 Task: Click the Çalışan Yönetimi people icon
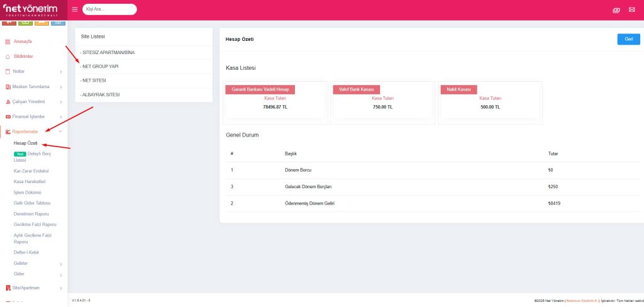8,101
